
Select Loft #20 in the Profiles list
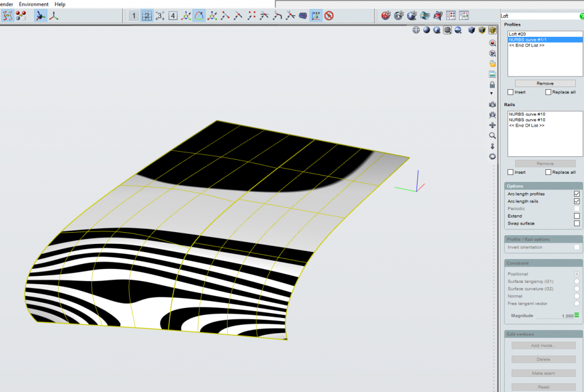click(x=545, y=34)
